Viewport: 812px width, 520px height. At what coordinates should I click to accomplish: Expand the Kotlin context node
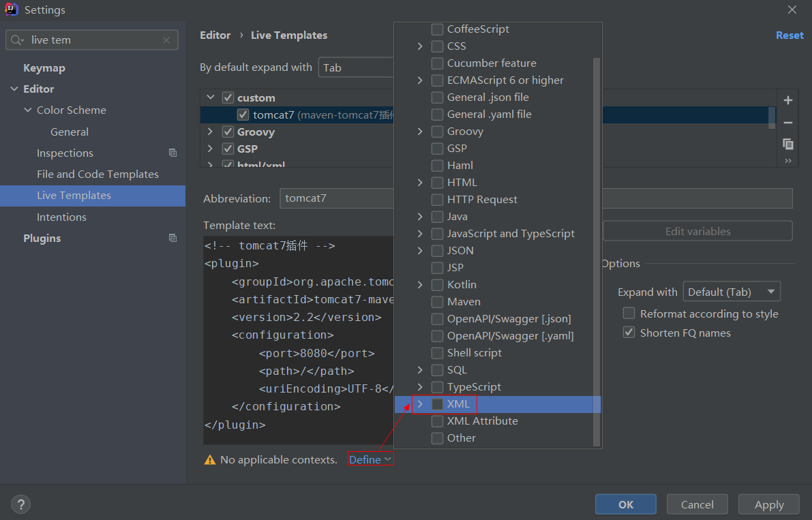(x=420, y=285)
